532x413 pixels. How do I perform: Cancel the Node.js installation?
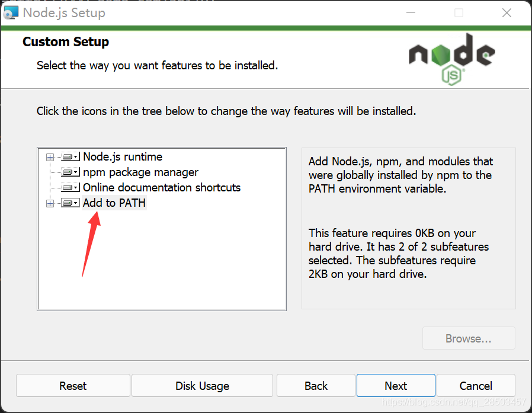pos(476,385)
